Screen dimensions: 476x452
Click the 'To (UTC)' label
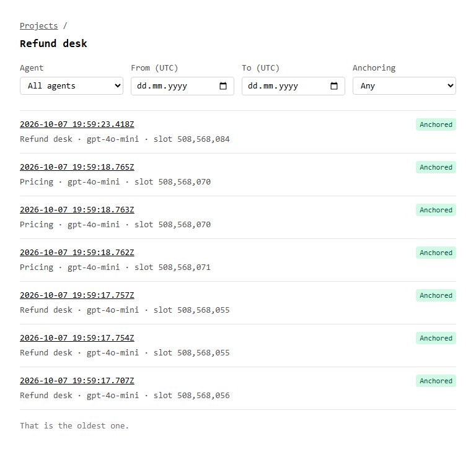pyautogui.click(x=260, y=68)
